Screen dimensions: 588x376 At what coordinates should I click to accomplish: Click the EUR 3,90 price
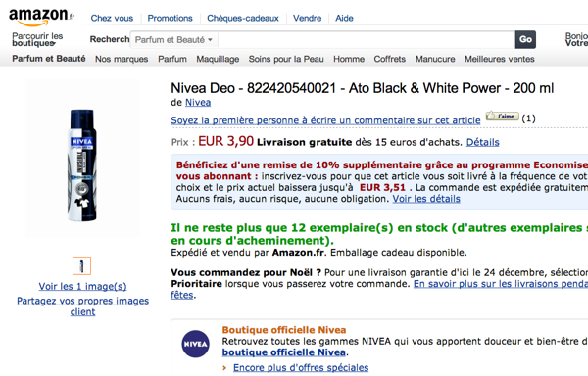click(x=225, y=141)
